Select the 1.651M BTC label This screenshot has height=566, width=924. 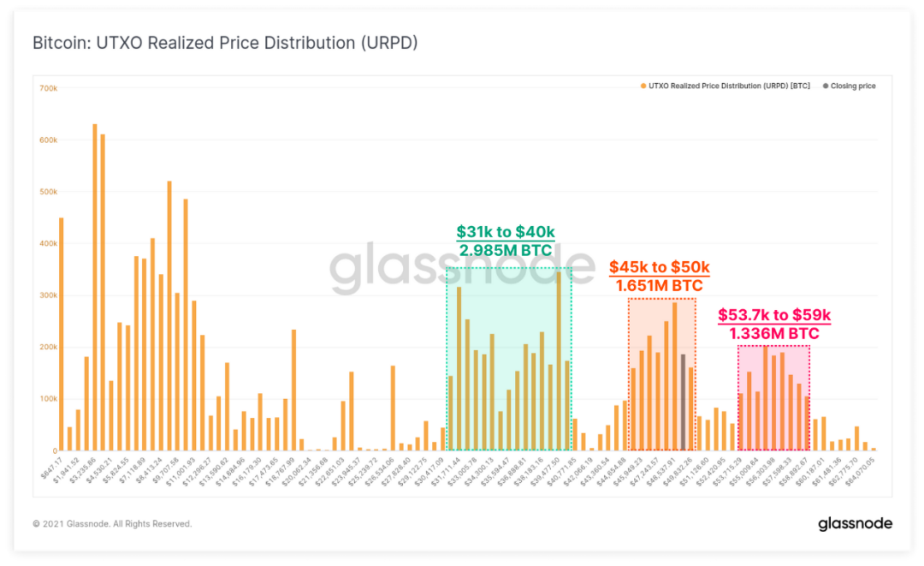[x=660, y=286]
